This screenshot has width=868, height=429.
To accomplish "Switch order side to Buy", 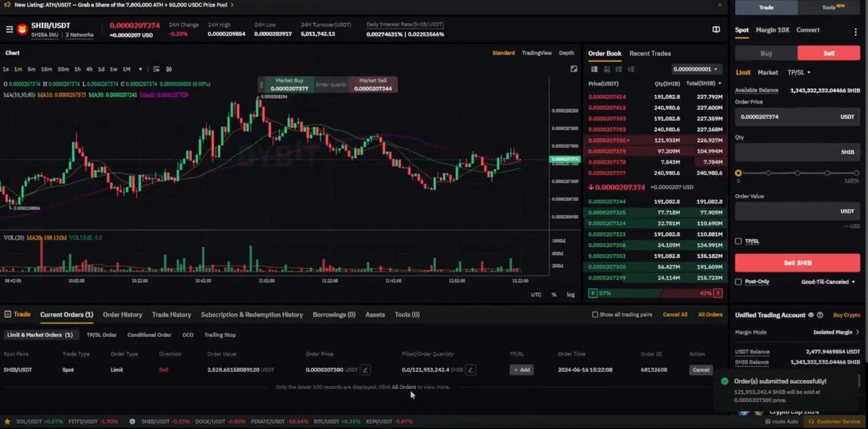I will tap(766, 53).
